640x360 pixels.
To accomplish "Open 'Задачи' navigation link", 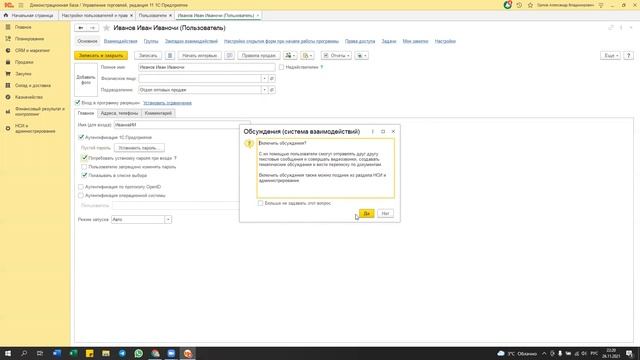I will point(389,41).
